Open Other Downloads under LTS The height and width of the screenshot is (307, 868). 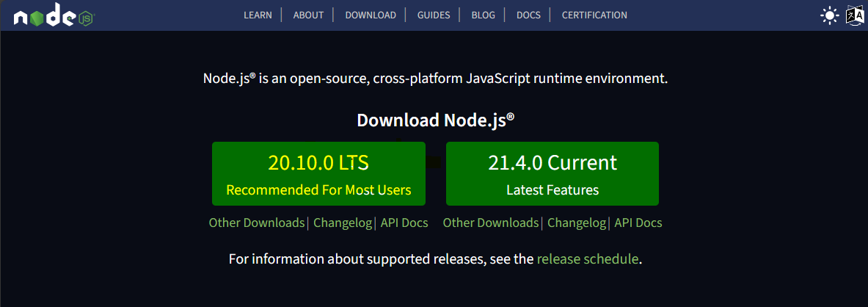click(257, 223)
